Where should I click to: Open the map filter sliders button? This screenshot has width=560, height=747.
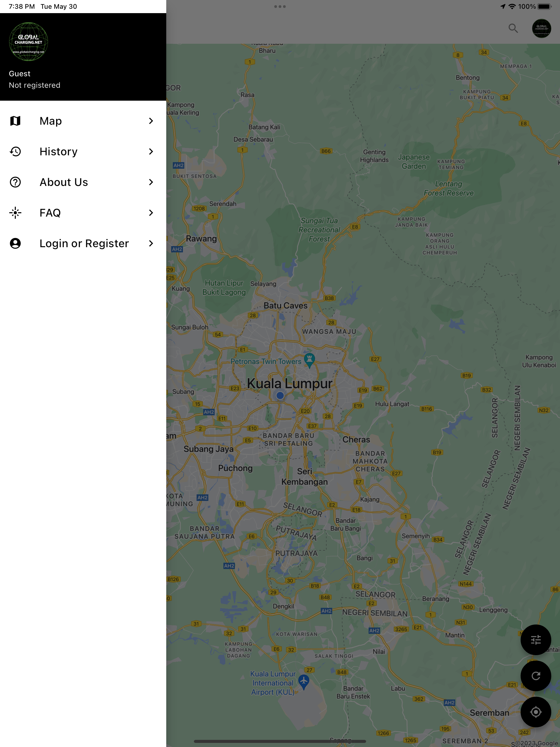pyautogui.click(x=536, y=640)
